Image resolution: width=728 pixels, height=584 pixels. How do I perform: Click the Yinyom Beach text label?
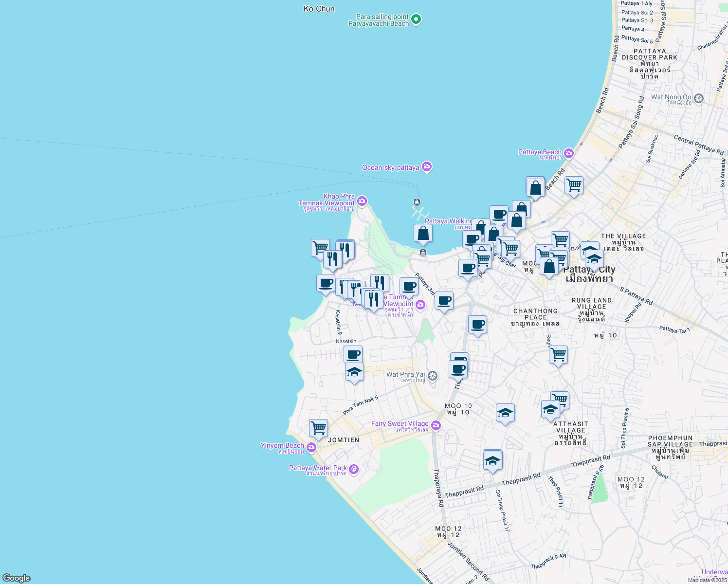pos(282,445)
